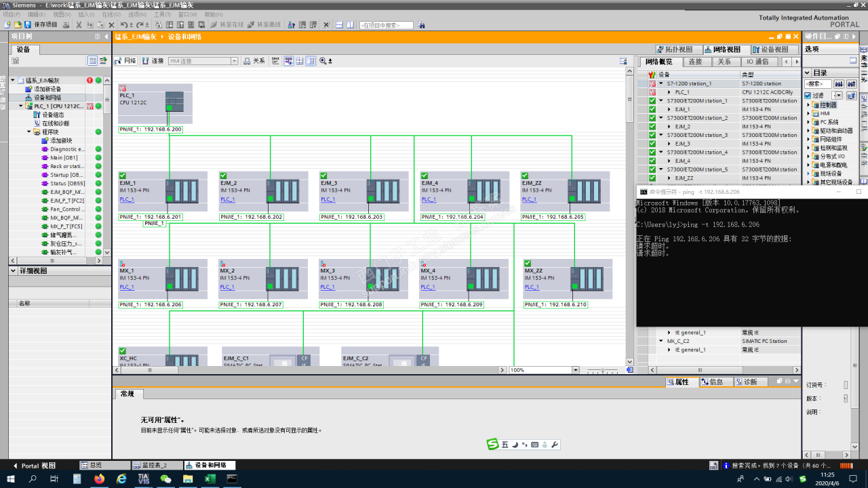
Task: Open the 项目(P) menu
Action: (x=12, y=14)
